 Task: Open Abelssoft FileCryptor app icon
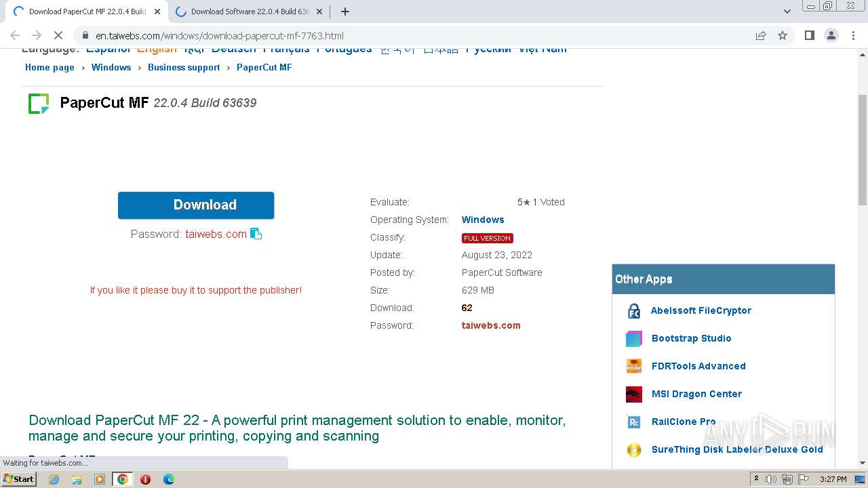click(634, 311)
